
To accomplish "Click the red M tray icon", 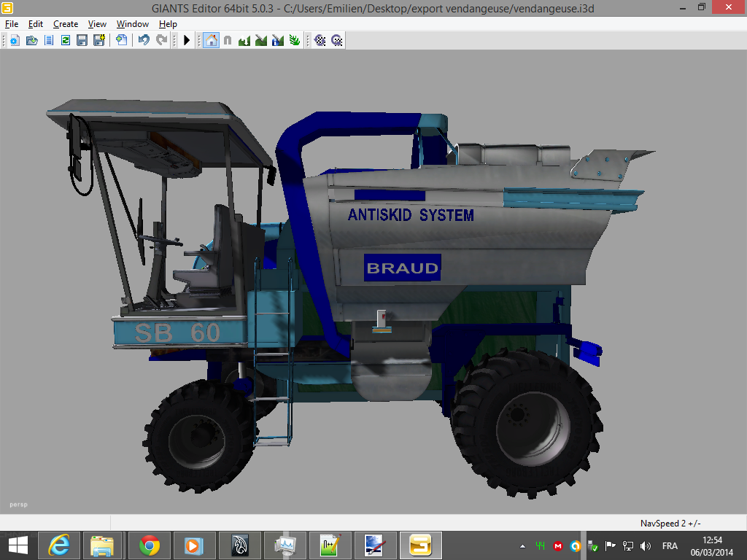I will (x=558, y=546).
